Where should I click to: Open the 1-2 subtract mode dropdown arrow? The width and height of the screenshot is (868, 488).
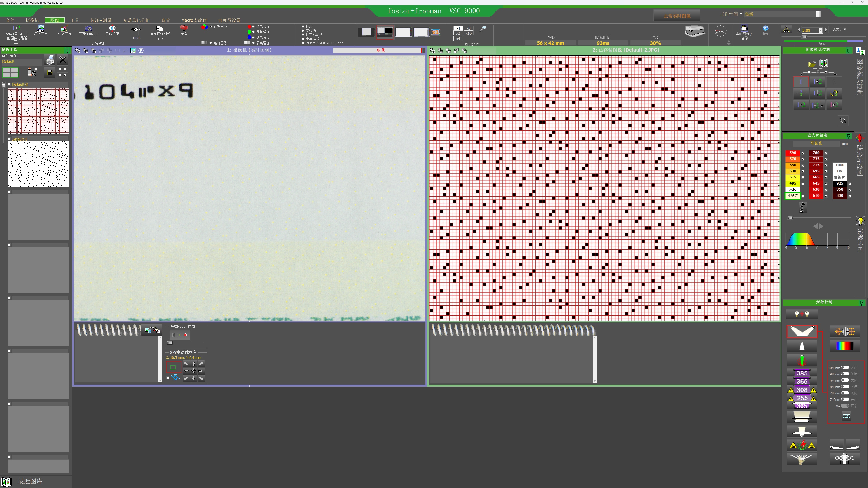click(822, 106)
